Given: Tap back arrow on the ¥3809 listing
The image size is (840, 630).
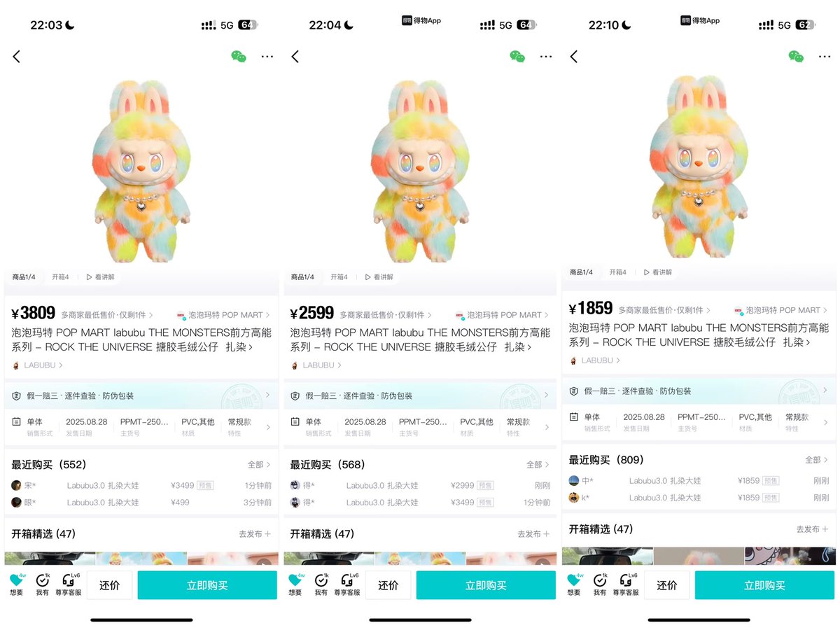Looking at the screenshot, I should pyautogui.click(x=16, y=57).
